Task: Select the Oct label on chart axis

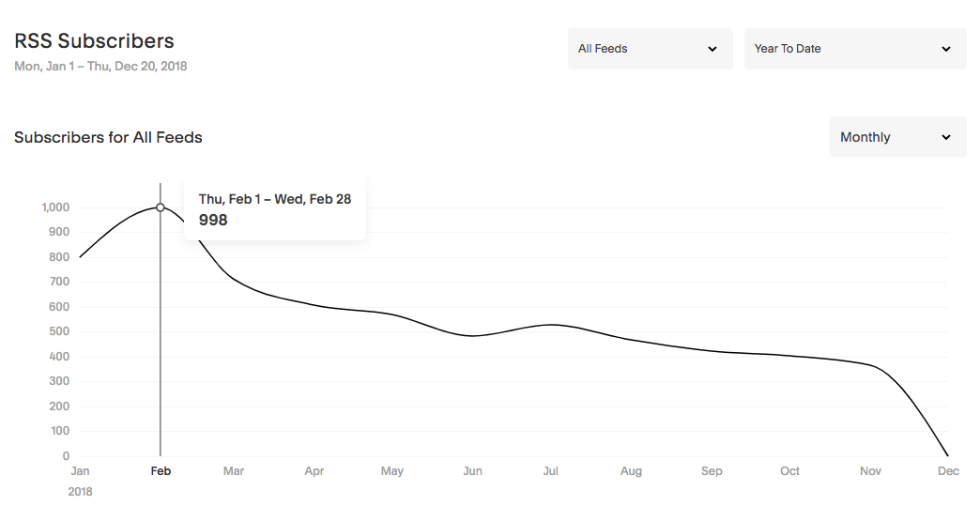Action: coord(790,471)
